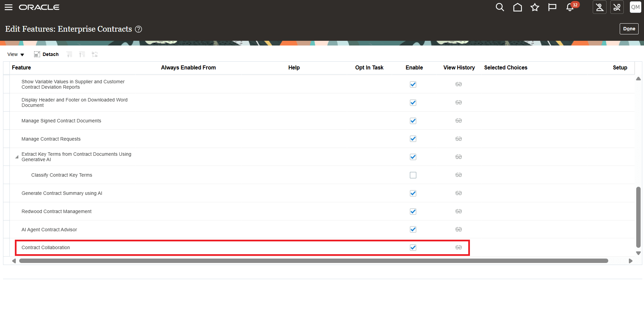Click the Selected Choices column header
The width and height of the screenshot is (644, 327).
click(505, 67)
